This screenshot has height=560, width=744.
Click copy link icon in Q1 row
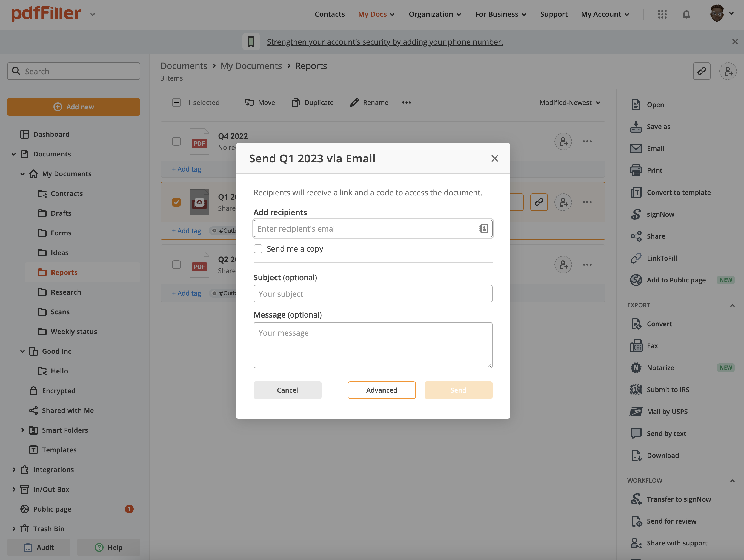pos(539,202)
